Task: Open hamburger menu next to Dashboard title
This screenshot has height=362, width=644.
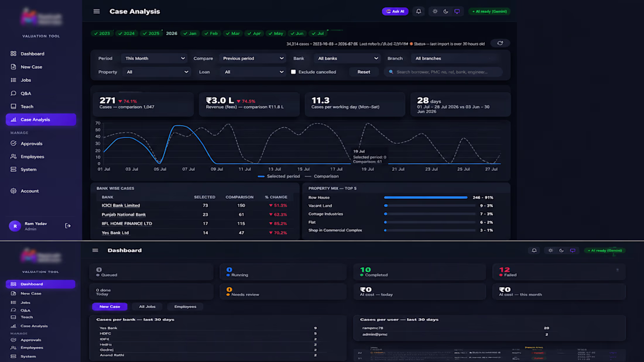Action: point(95,250)
